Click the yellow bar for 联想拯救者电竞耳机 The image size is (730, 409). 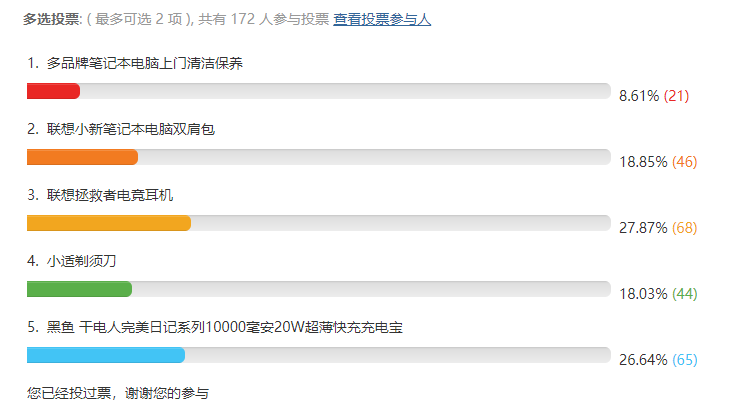pos(109,223)
